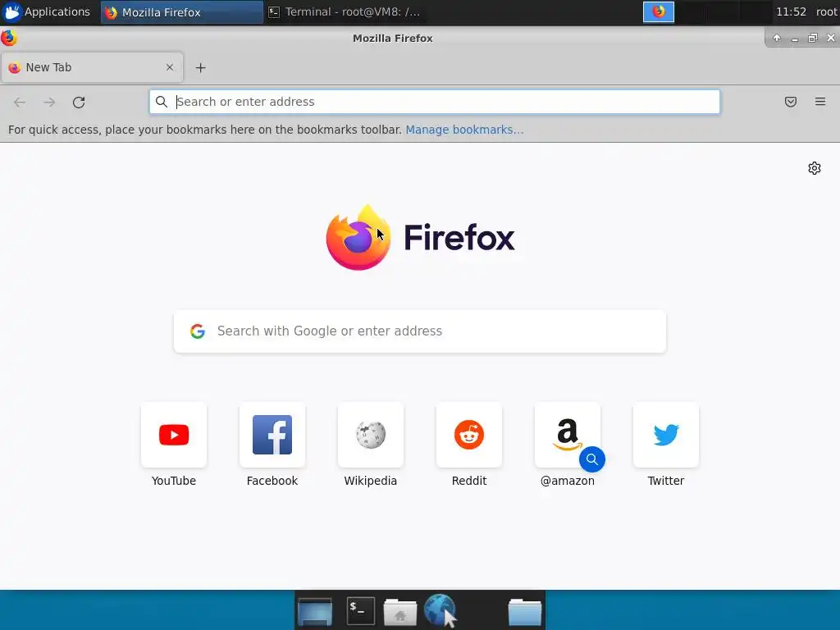Click the root user label
840x630 pixels.
pyautogui.click(x=826, y=11)
